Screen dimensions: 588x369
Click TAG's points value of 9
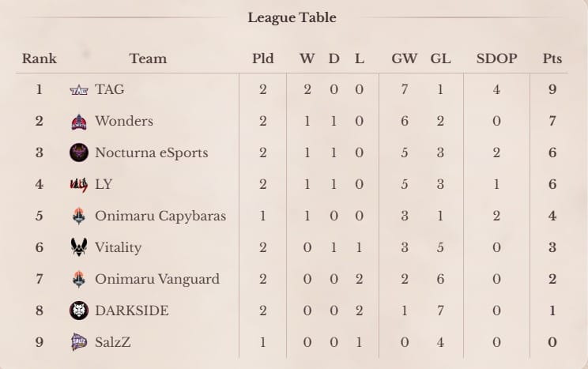point(552,89)
